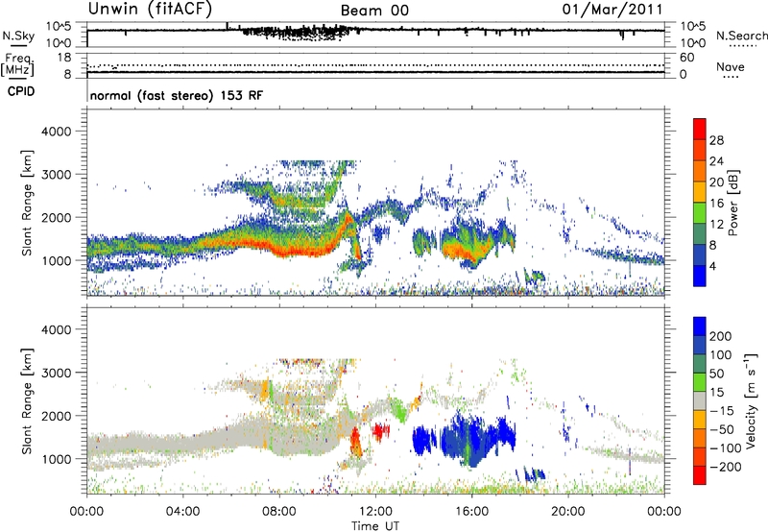Image resolution: width=768 pixels, height=532 pixels.
Task: Click the gray segment of Velocity colorbar
Action: pyautogui.click(x=700, y=401)
